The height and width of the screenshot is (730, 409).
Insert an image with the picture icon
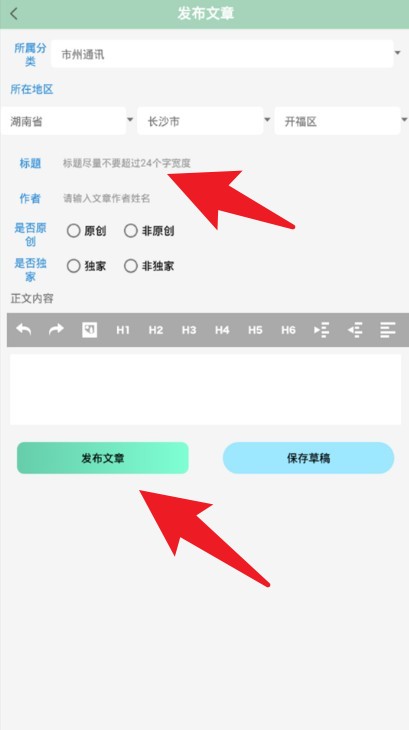point(89,330)
